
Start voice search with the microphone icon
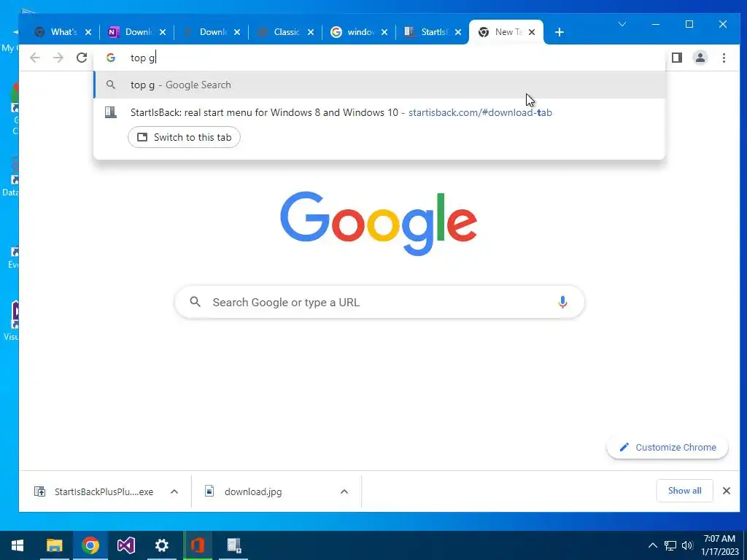[x=562, y=302]
